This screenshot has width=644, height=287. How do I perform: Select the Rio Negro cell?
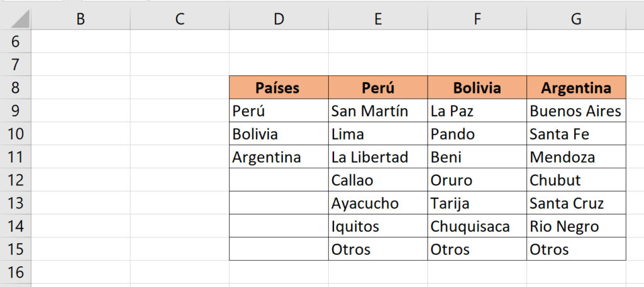576,226
